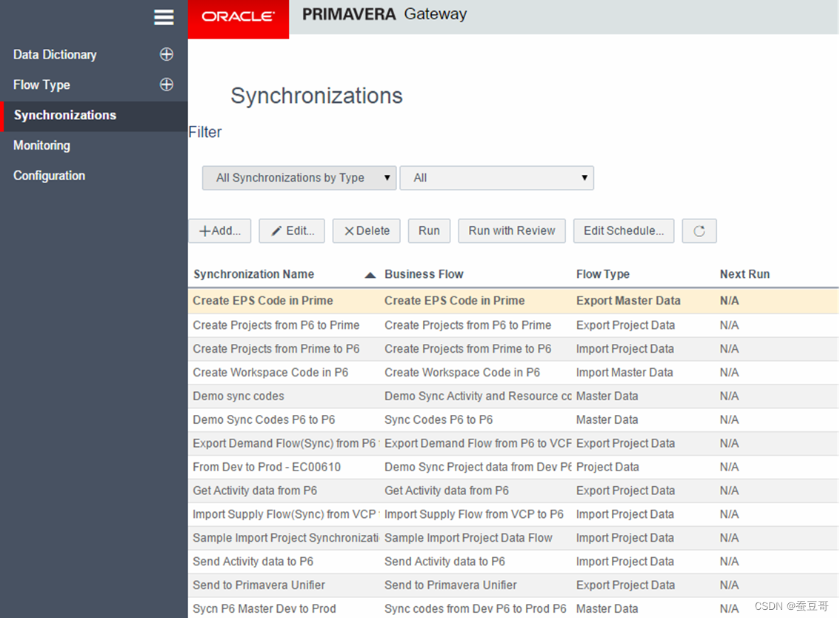The width and height of the screenshot is (840, 618).
Task: Click the Run button
Action: click(429, 231)
